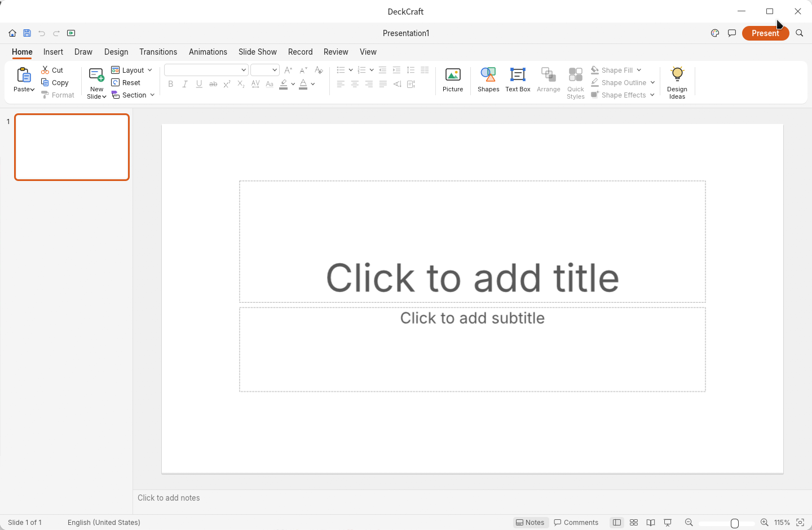
Task: Open the font size combo box
Action: point(265,70)
